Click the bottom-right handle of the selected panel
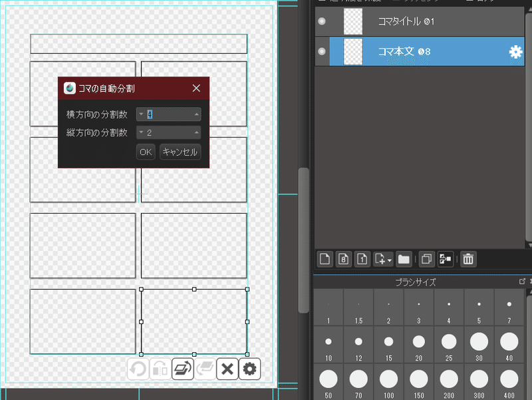 pyautogui.click(x=247, y=354)
